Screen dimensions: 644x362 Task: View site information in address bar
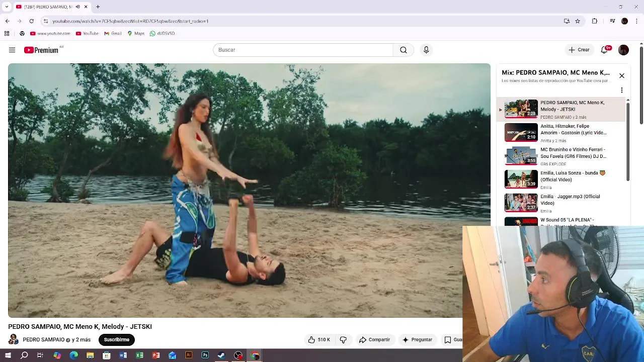point(46,21)
